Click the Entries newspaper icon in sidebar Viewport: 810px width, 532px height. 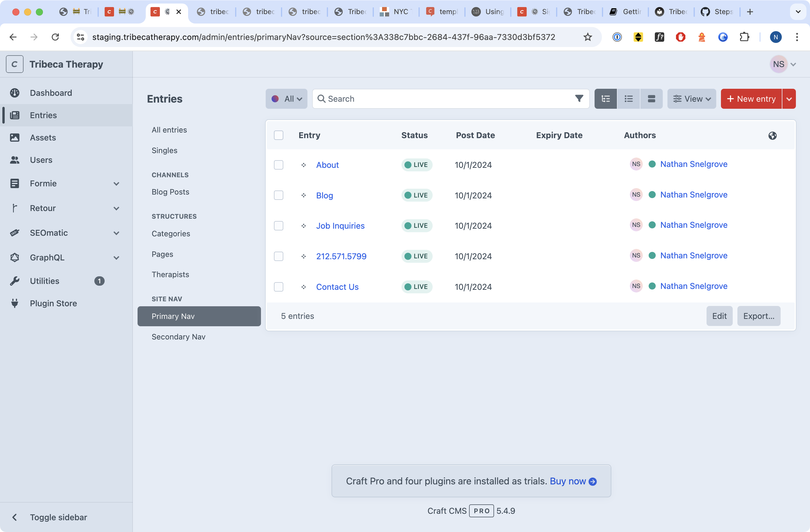pos(15,115)
